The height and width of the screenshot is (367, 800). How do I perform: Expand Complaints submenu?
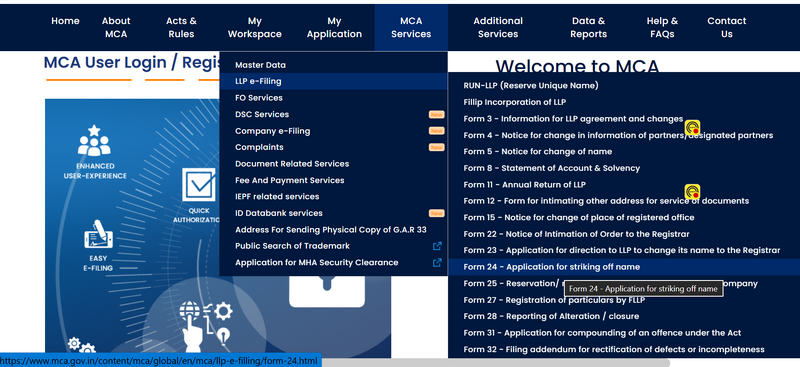click(334, 147)
